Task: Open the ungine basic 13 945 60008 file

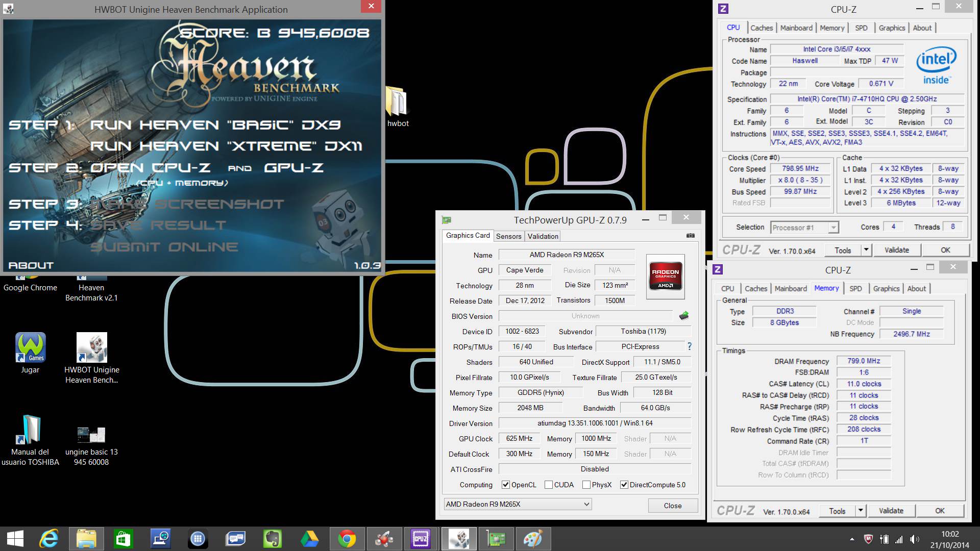Action: [x=91, y=446]
